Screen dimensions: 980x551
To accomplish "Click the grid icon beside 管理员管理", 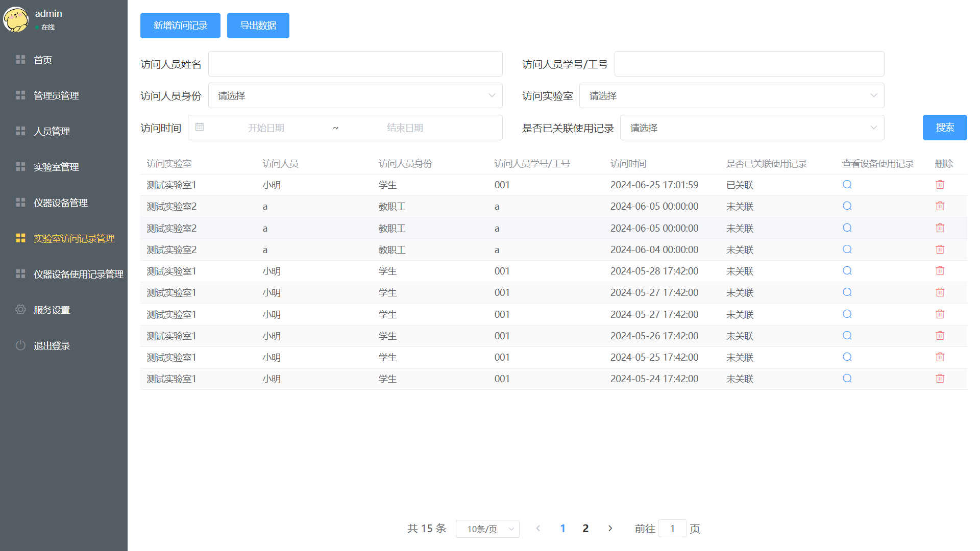I will 20,95.
